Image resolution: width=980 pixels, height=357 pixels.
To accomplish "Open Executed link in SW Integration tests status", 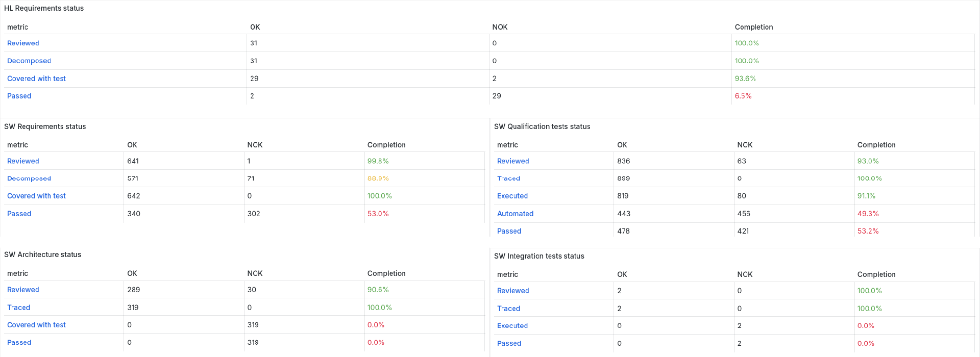I will [x=512, y=326].
